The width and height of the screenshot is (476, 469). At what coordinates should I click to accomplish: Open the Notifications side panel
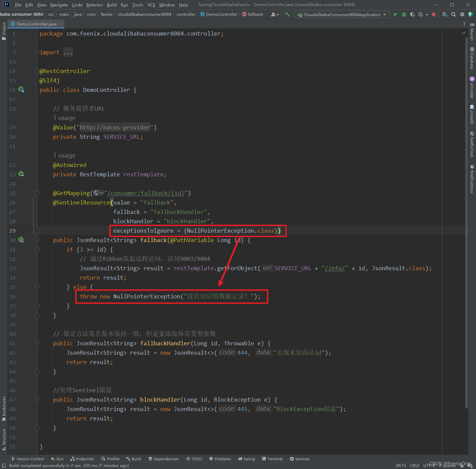tap(472, 179)
